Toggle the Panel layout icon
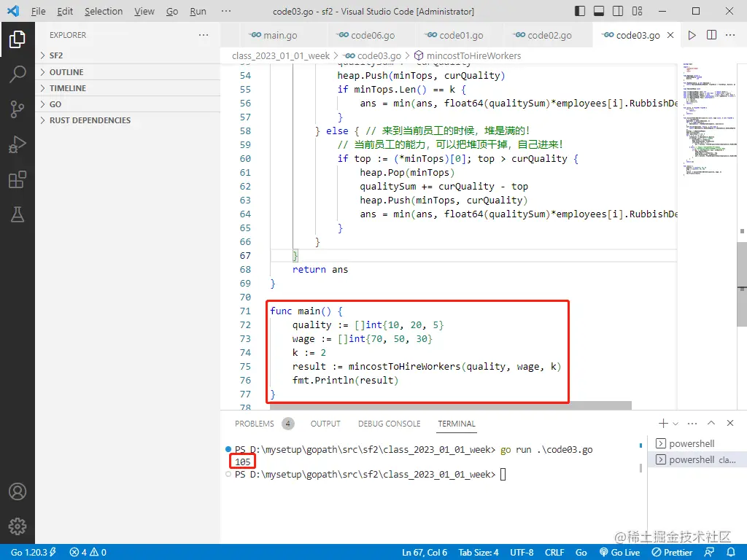 pyautogui.click(x=599, y=11)
